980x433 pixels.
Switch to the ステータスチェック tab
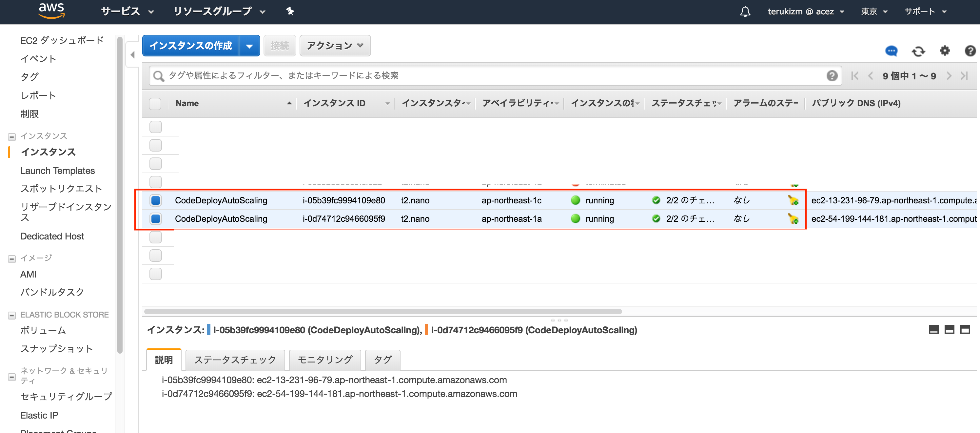click(235, 360)
